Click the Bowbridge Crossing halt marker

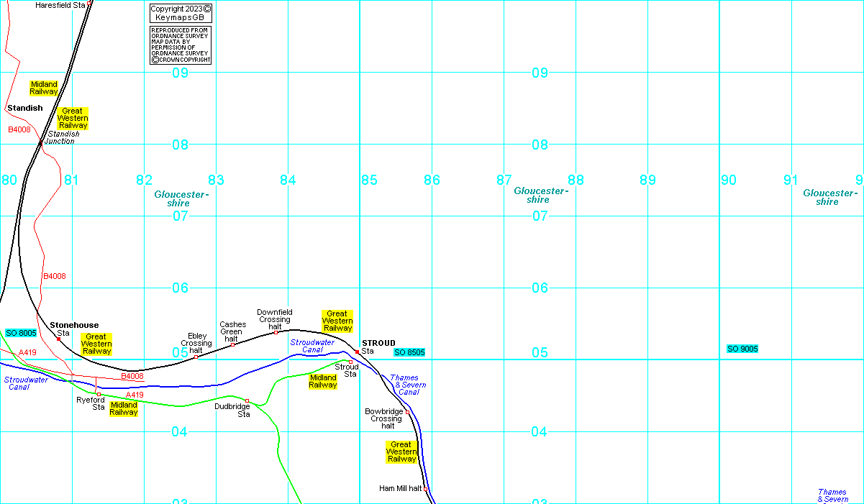point(407,412)
